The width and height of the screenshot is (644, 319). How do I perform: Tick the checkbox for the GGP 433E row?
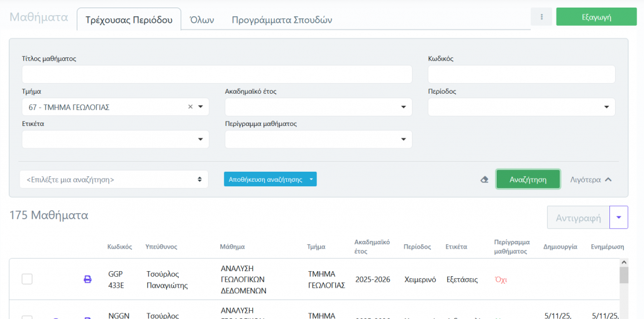tap(27, 279)
